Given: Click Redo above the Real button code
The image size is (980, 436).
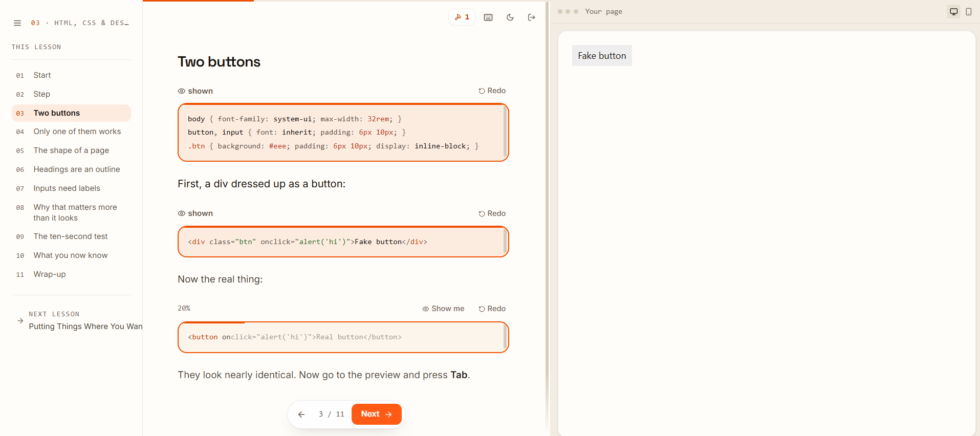Looking at the screenshot, I should (x=492, y=309).
